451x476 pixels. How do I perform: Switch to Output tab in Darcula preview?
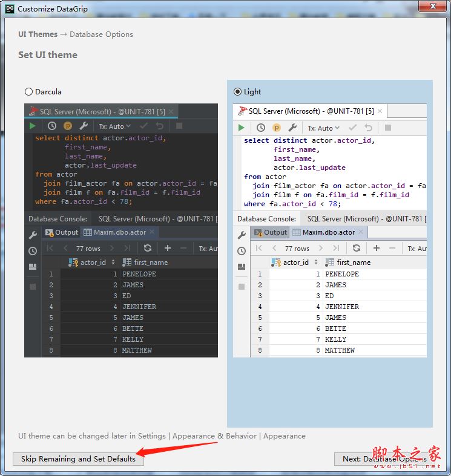(62, 232)
